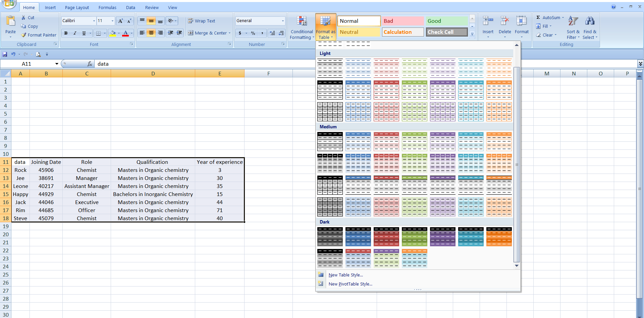Open the font size dropdown
This screenshot has width=644, height=318.
point(112,21)
